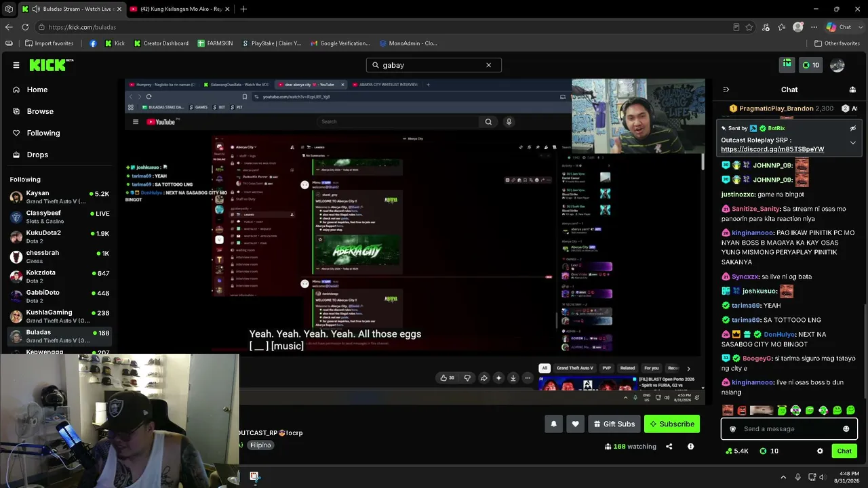Image resolution: width=868 pixels, height=488 pixels.
Task: Click username BoogeyG in chat
Action: click(x=757, y=358)
